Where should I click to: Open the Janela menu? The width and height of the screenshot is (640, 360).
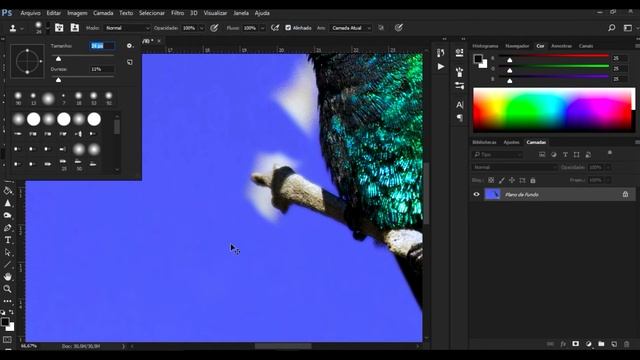pos(241,13)
